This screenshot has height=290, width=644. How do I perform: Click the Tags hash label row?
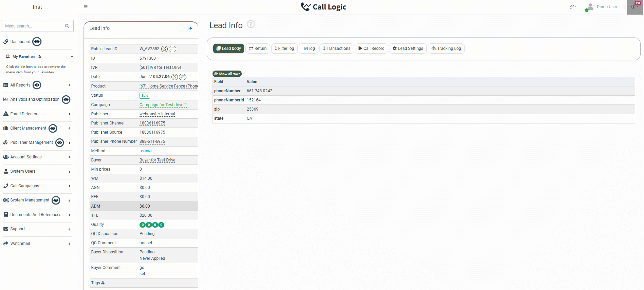click(144, 283)
